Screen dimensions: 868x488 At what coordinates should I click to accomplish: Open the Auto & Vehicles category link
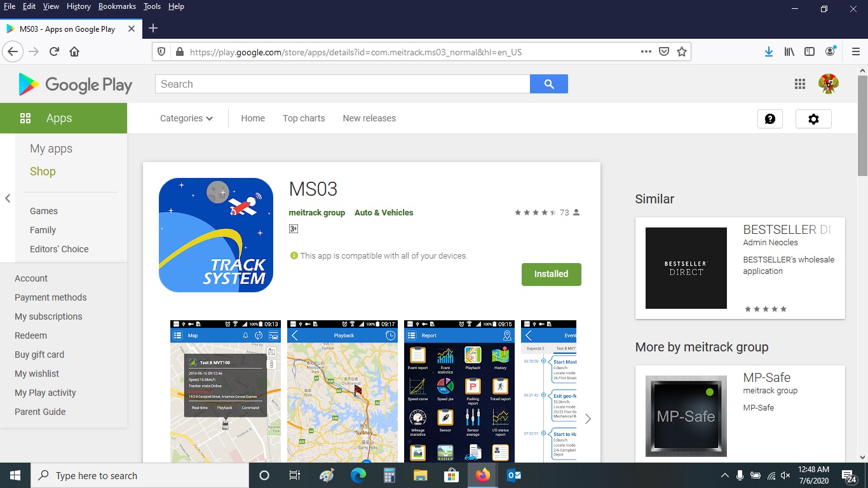384,213
